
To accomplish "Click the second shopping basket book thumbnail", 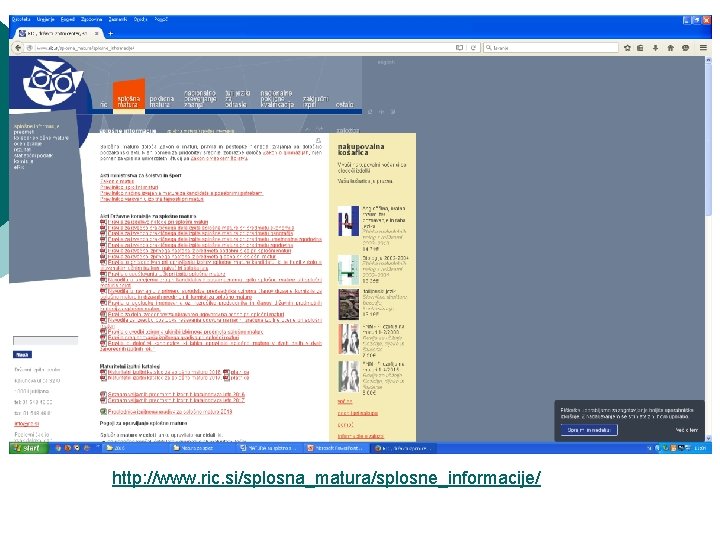I will point(348,270).
